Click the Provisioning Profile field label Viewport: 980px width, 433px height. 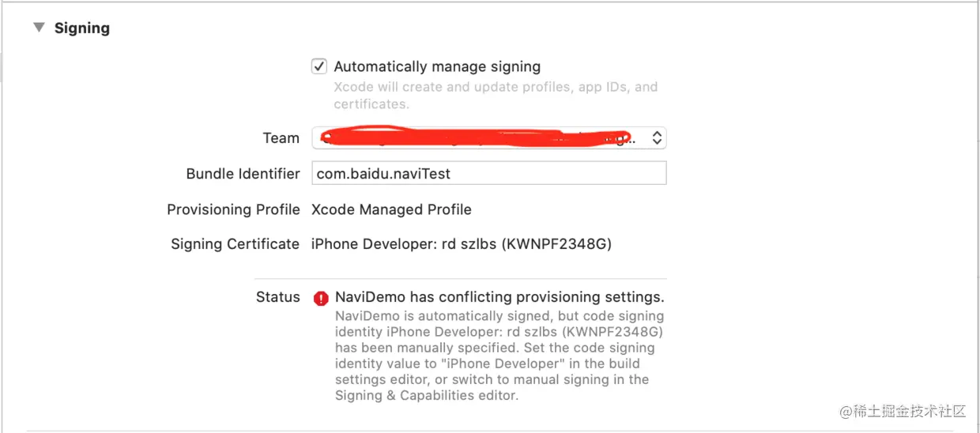233,209
